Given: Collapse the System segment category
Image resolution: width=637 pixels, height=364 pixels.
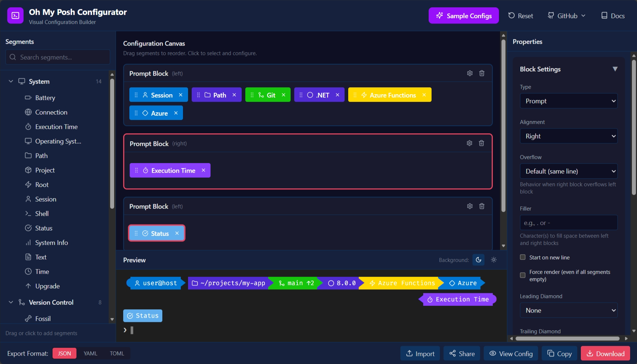Looking at the screenshot, I should [11, 81].
